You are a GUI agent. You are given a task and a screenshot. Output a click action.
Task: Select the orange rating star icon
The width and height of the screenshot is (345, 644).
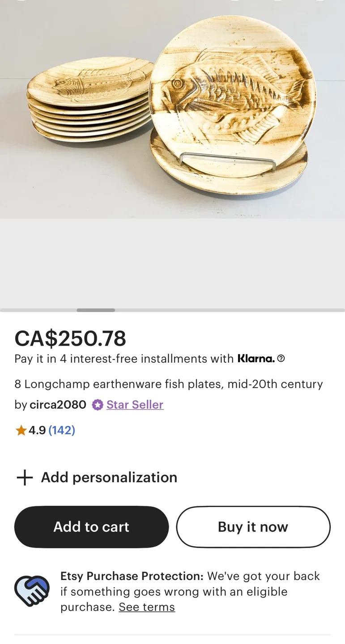(x=21, y=430)
